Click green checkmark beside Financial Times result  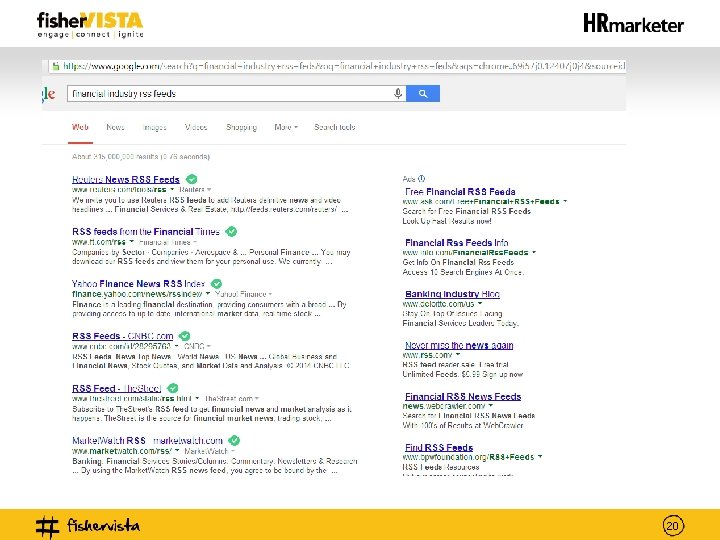point(231,232)
